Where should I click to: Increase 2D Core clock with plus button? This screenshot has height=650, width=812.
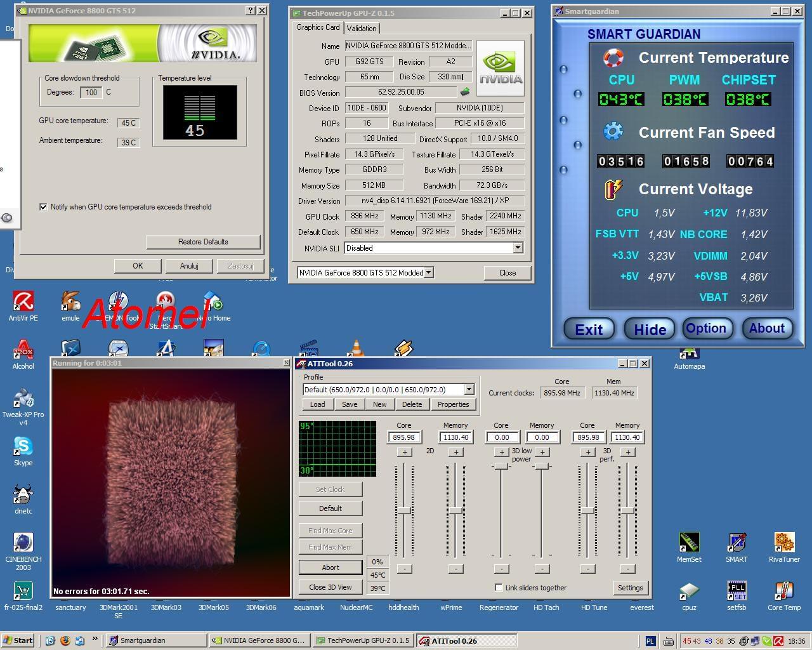(404, 452)
